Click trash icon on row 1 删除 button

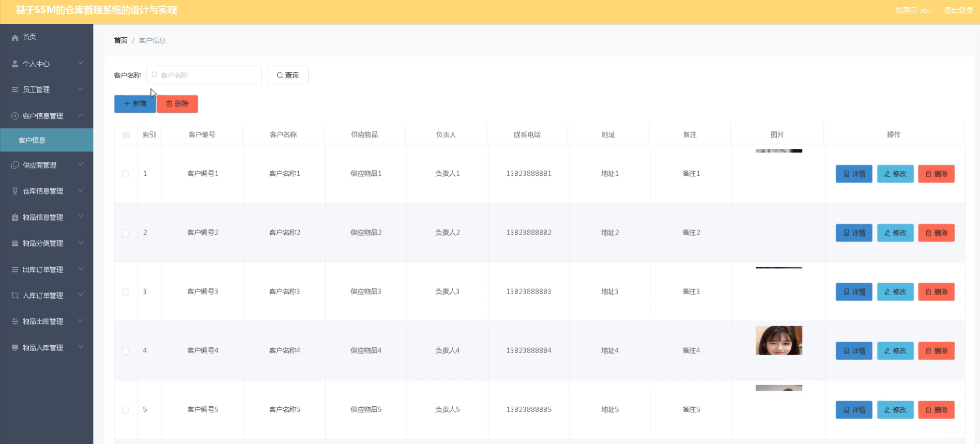pyautogui.click(x=928, y=174)
